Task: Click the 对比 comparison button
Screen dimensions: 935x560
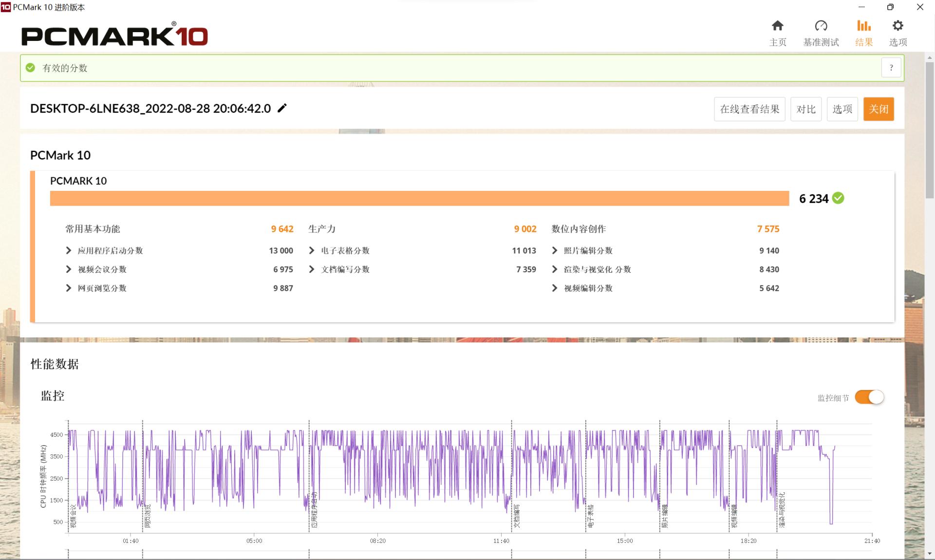Action: pos(806,109)
